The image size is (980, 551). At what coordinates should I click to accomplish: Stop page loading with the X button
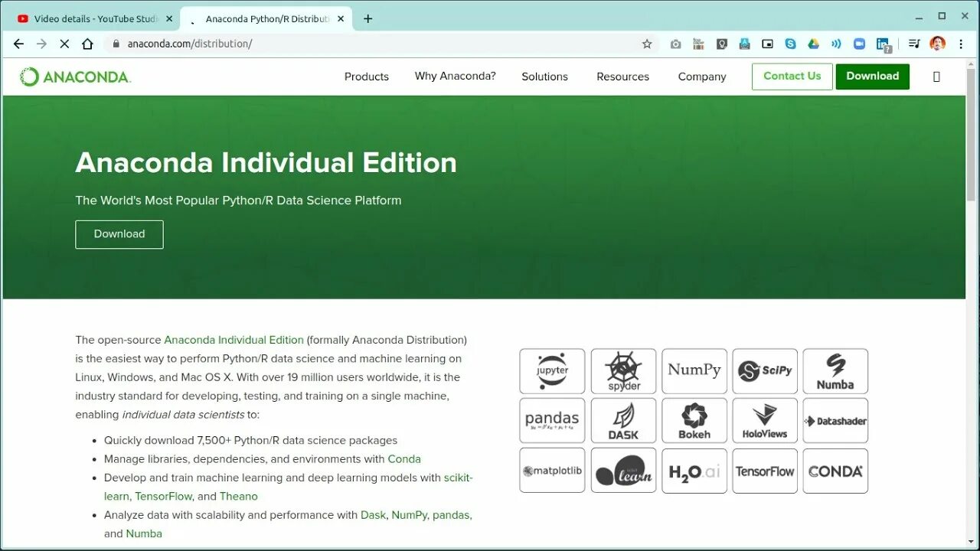pyautogui.click(x=64, y=44)
